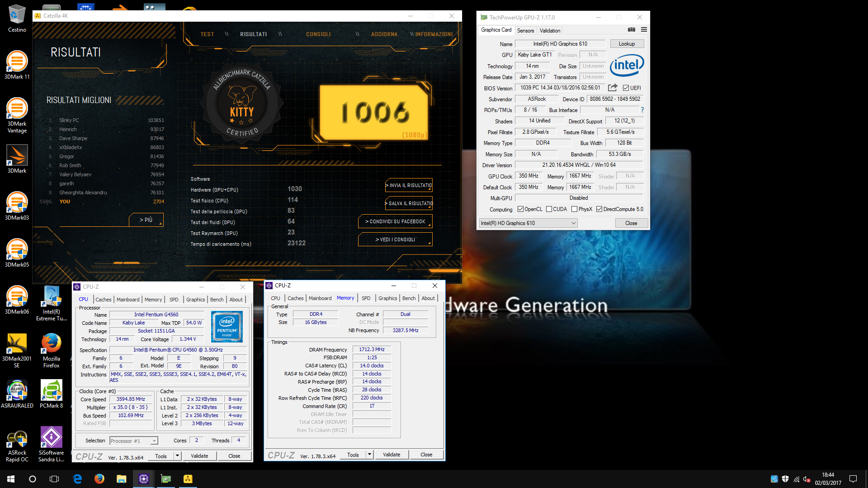This screenshot has width=868, height=488.
Task: Open the 3DMark06 desktop icon
Action: (17, 300)
